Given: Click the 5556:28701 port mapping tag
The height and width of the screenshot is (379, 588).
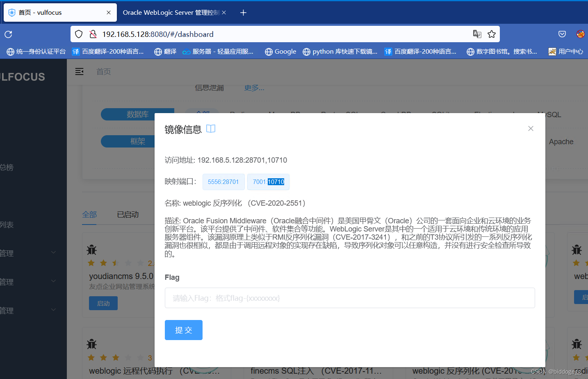Looking at the screenshot, I should coord(223,182).
